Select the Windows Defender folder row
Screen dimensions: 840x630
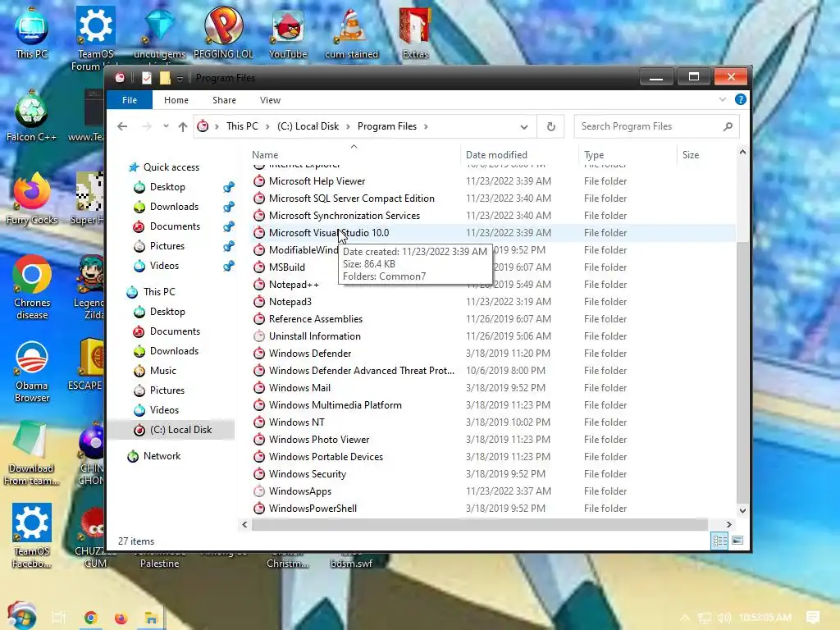(x=493, y=354)
